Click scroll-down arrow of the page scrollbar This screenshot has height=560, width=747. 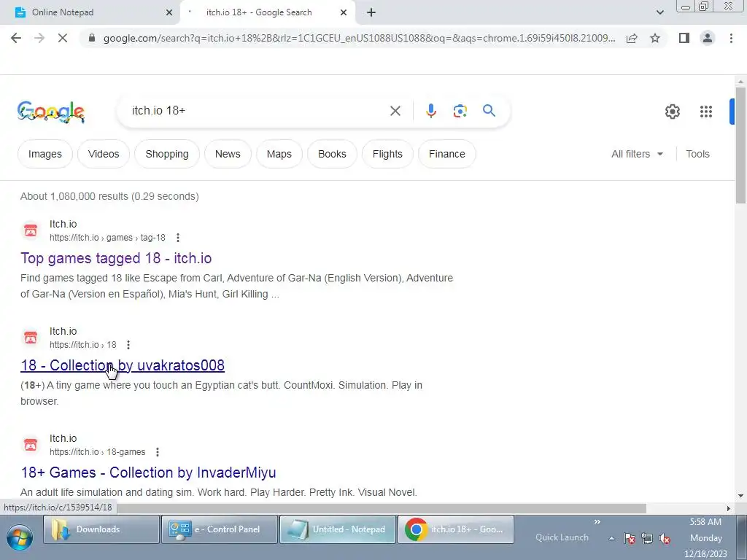[x=740, y=496]
